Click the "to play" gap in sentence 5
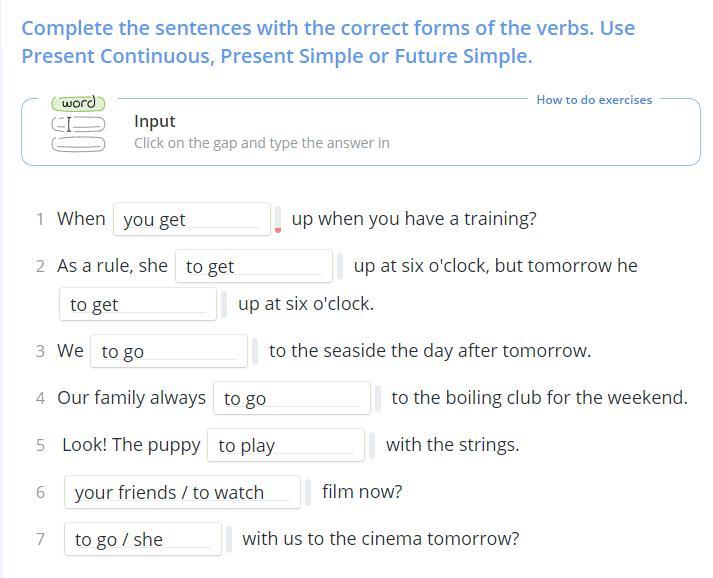Viewport: 713px width, 578px height. click(x=286, y=445)
